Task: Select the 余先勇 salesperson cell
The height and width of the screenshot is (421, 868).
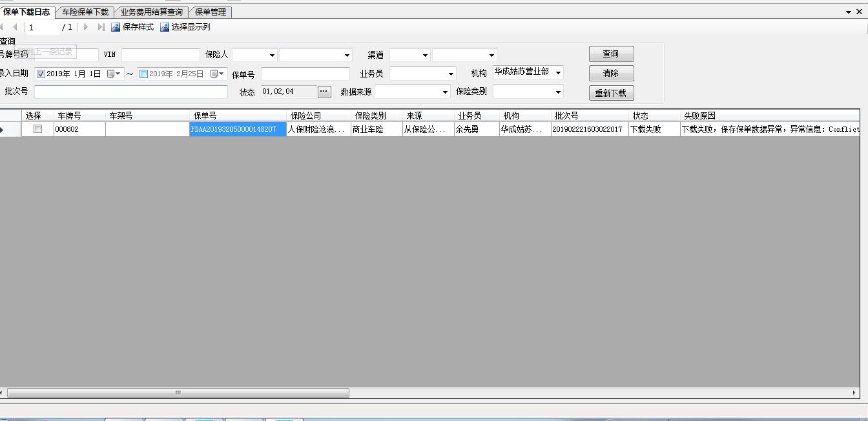Action: tap(477, 129)
